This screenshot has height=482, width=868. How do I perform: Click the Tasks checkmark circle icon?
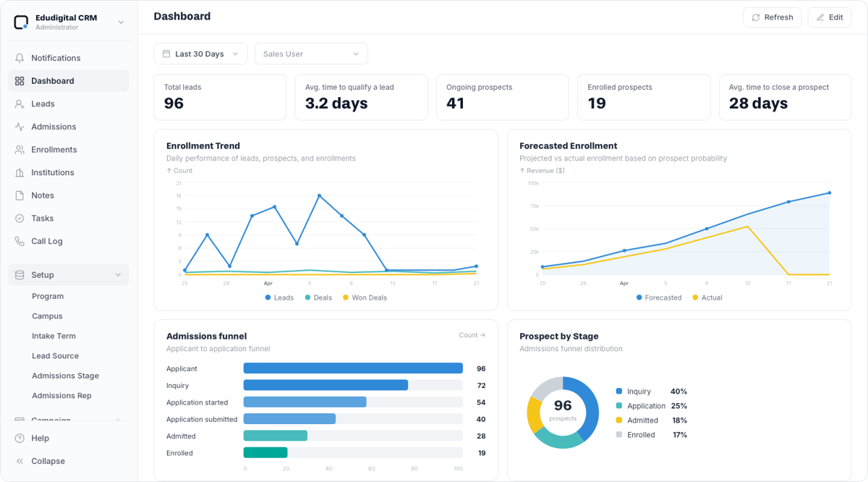[20, 219]
